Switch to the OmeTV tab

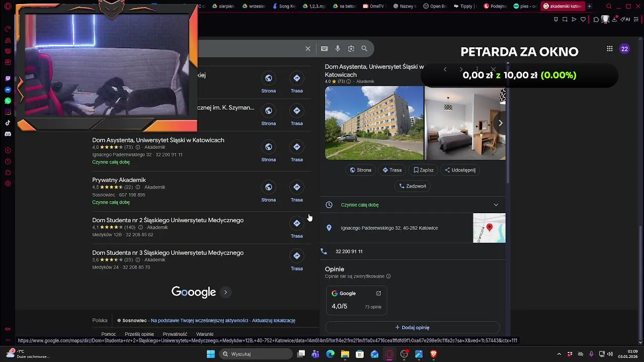tap(377, 6)
